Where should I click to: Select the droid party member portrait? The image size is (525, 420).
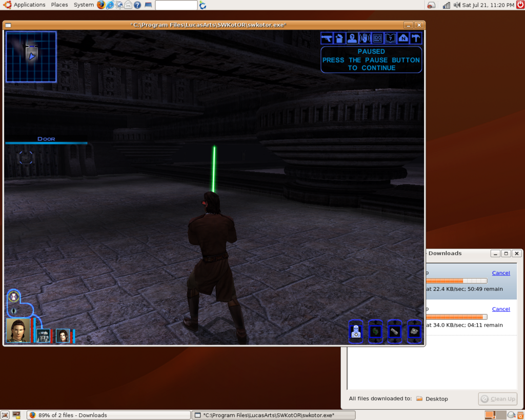pos(43,336)
